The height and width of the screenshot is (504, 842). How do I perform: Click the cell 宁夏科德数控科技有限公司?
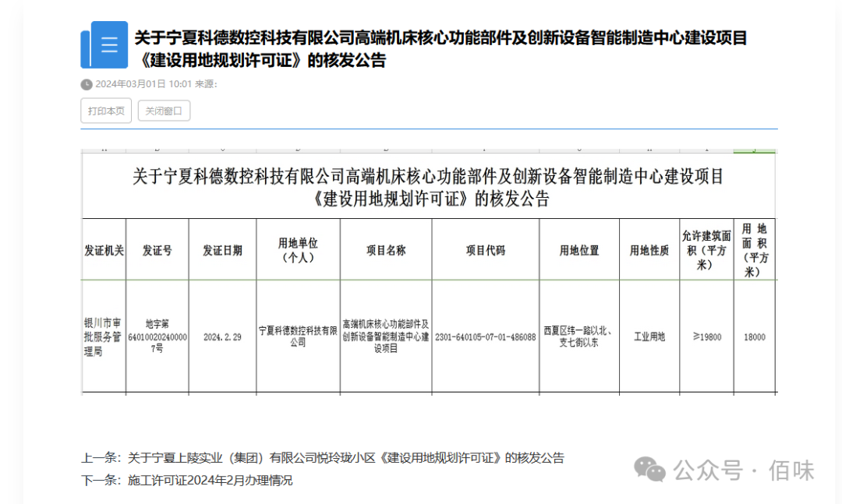tap(298, 337)
